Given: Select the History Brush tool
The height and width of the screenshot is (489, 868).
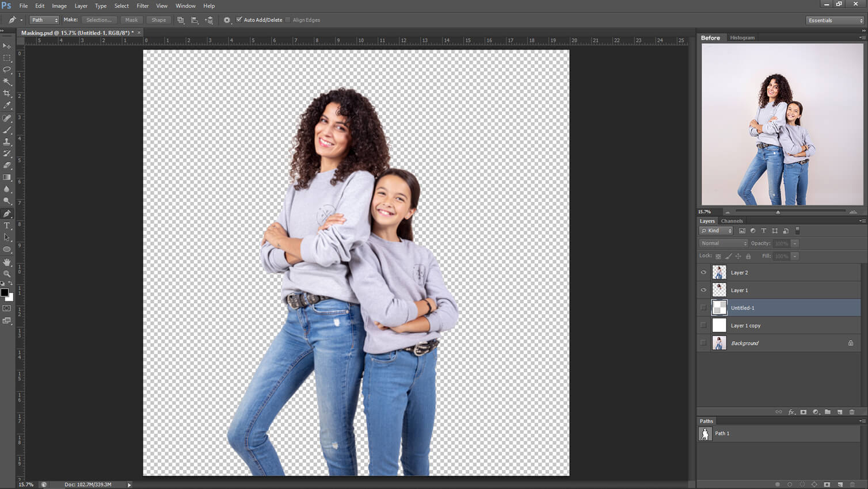Looking at the screenshot, I should 7,154.
